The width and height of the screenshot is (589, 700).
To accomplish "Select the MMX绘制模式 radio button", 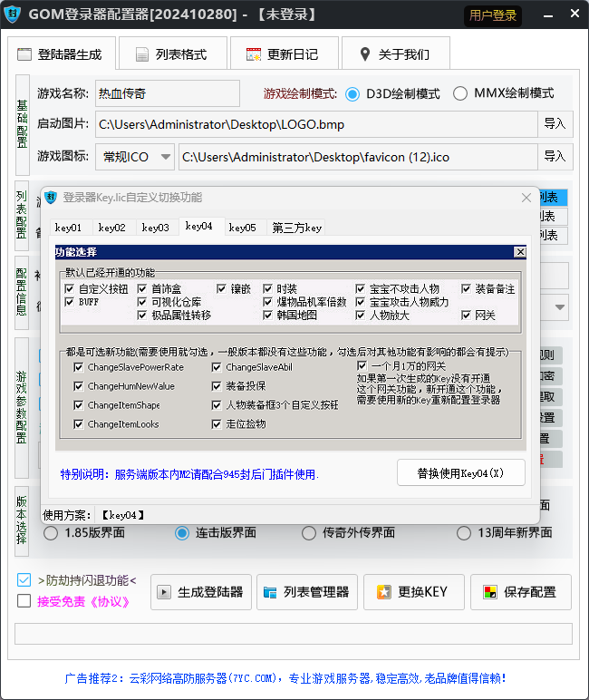I will 460,93.
